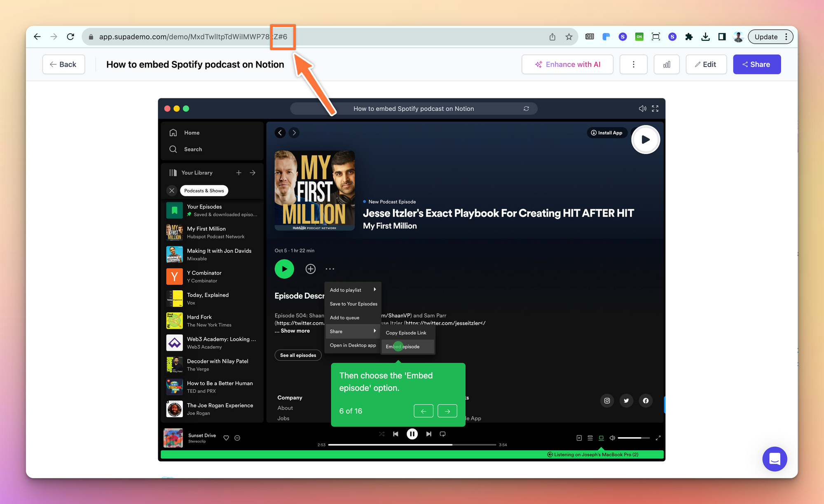Viewport: 824px width, 504px height.
Task: Open My First Million podcast in library
Action: pyautogui.click(x=212, y=232)
